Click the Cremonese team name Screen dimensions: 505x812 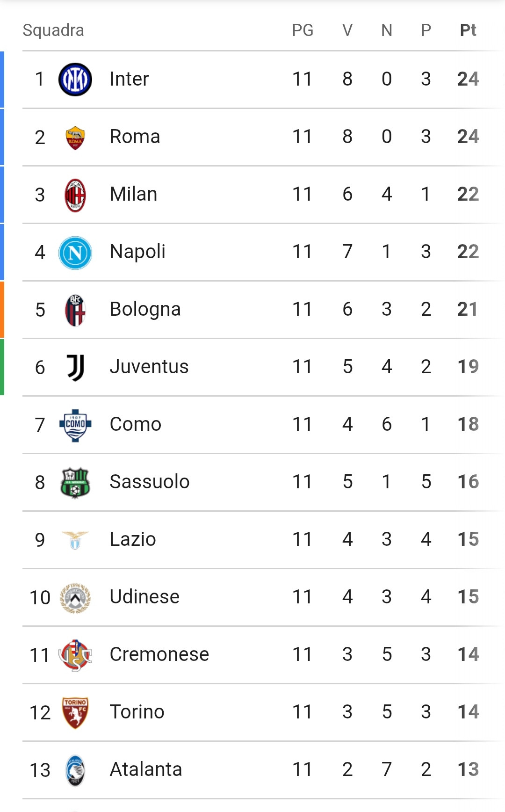[159, 654]
